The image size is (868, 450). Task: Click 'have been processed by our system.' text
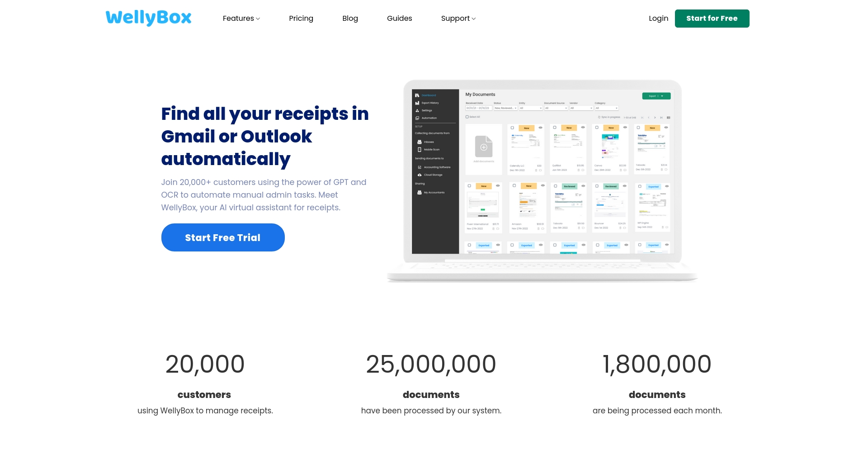[431, 411]
